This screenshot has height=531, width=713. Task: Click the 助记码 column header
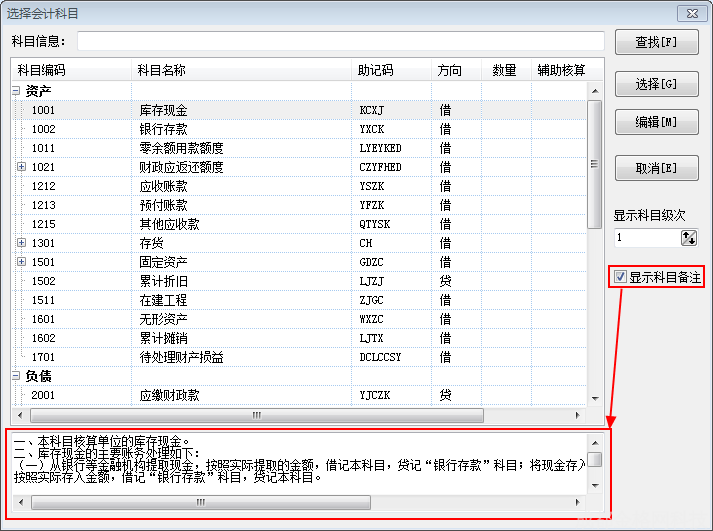tap(375, 70)
